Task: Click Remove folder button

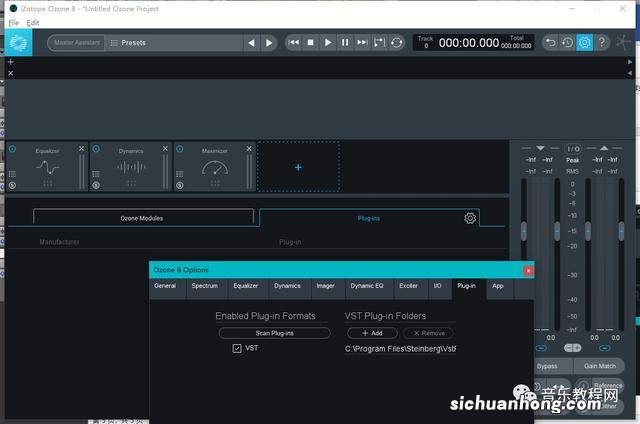Action: (429, 333)
